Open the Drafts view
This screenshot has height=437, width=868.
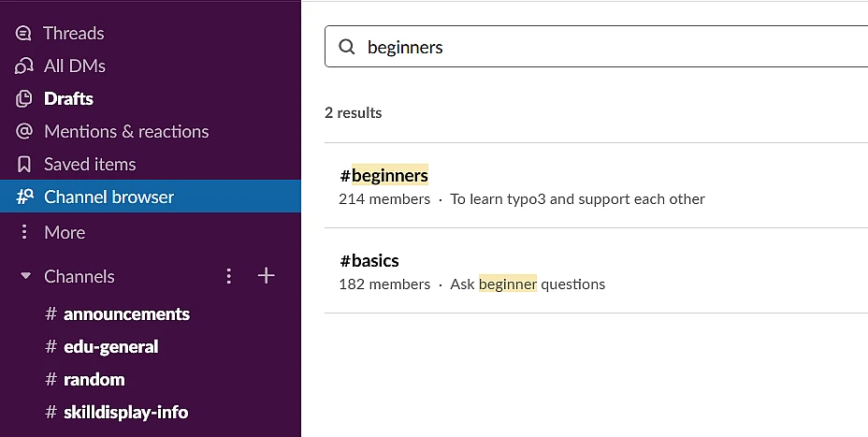pos(68,99)
